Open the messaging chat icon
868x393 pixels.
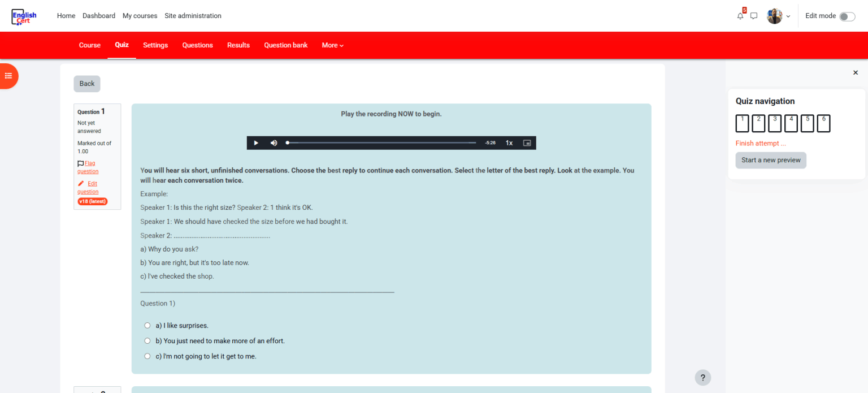[754, 16]
